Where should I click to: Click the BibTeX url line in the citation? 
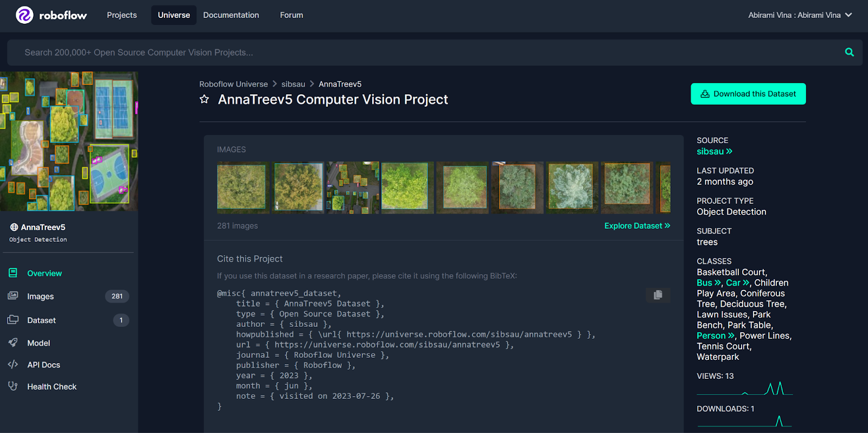[375, 345]
